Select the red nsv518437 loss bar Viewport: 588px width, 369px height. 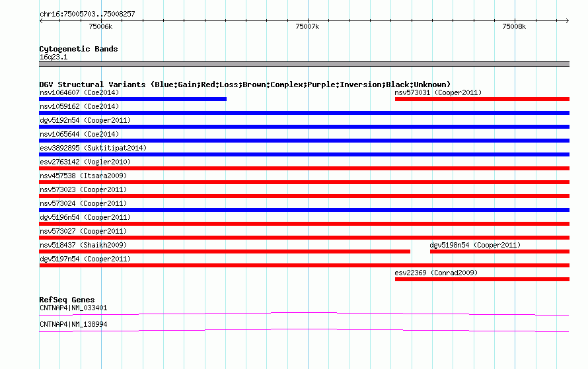coord(225,252)
